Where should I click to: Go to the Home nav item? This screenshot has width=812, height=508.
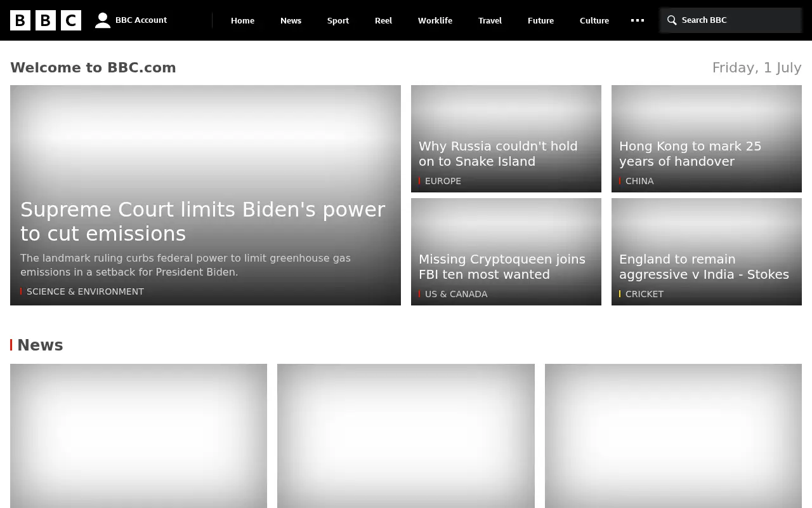pyautogui.click(x=242, y=20)
